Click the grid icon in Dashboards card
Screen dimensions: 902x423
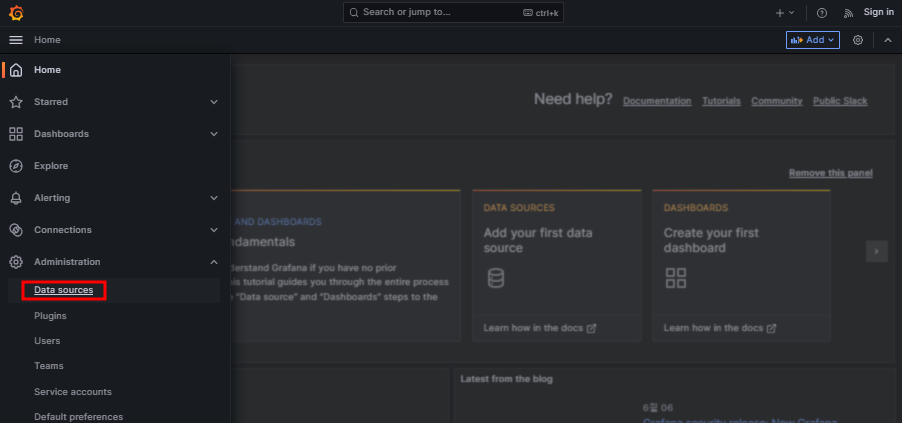tap(676, 278)
